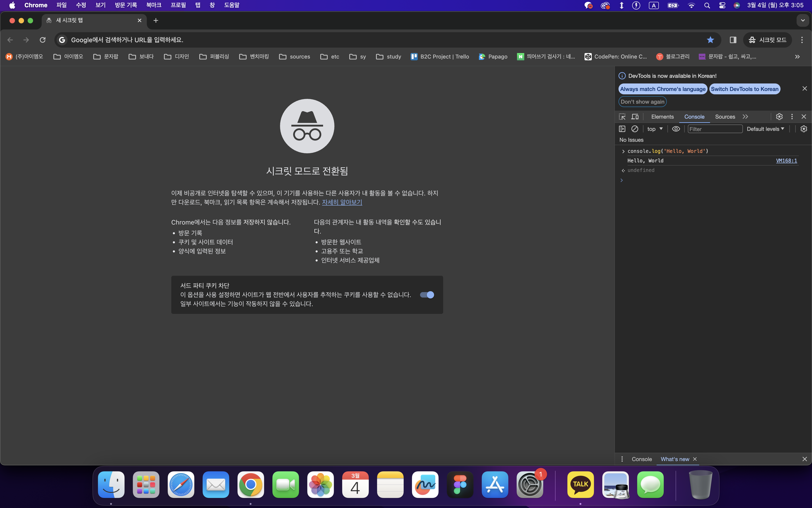
Task: Click the console Filter input field
Action: (x=715, y=129)
